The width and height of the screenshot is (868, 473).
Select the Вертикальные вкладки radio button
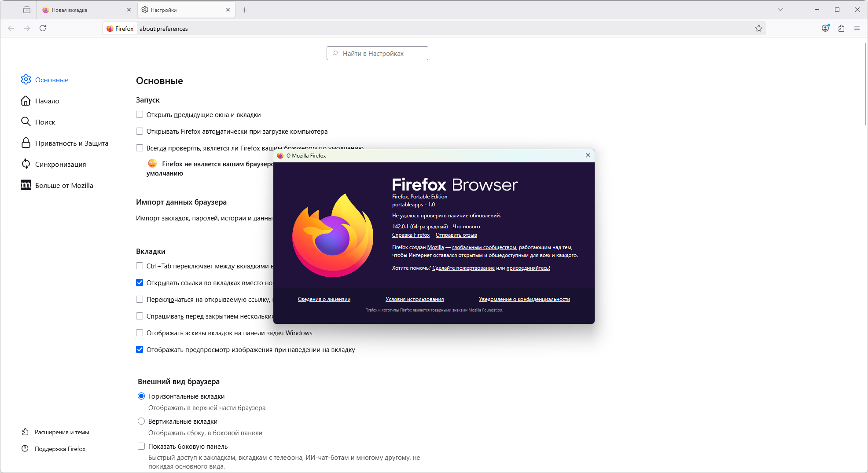pyautogui.click(x=141, y=421)
